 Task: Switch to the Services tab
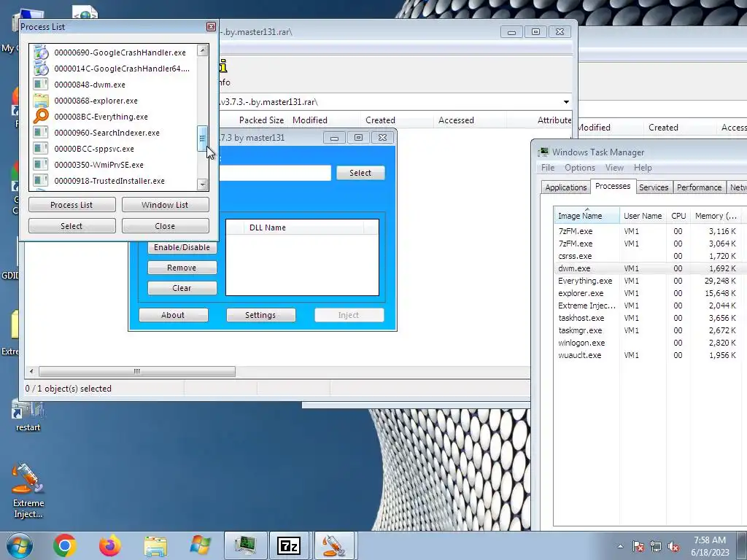tap(654, 187)
